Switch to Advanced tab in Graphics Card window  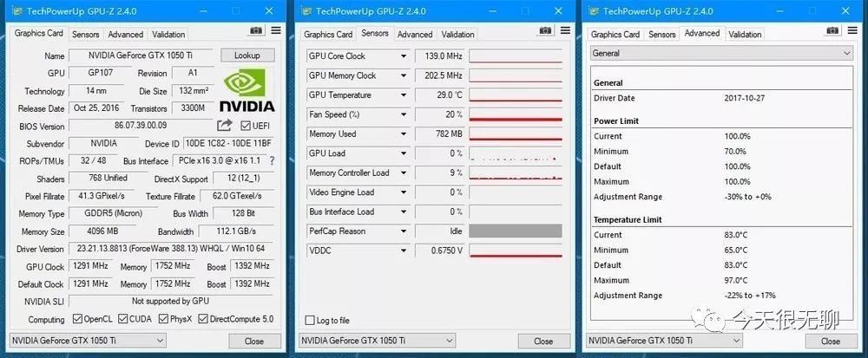point(126,35)
